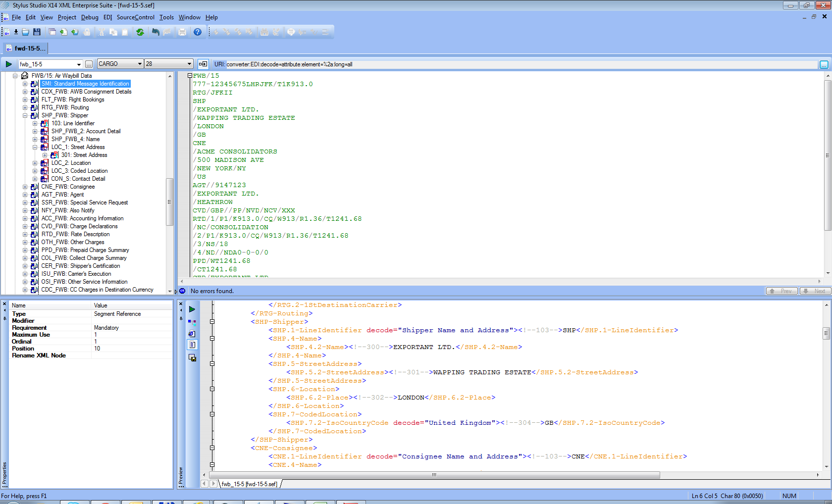Switch preview to tree view mode
Image resolution: width=832 pixels, height=504 pixels.
tap(192, 322)
